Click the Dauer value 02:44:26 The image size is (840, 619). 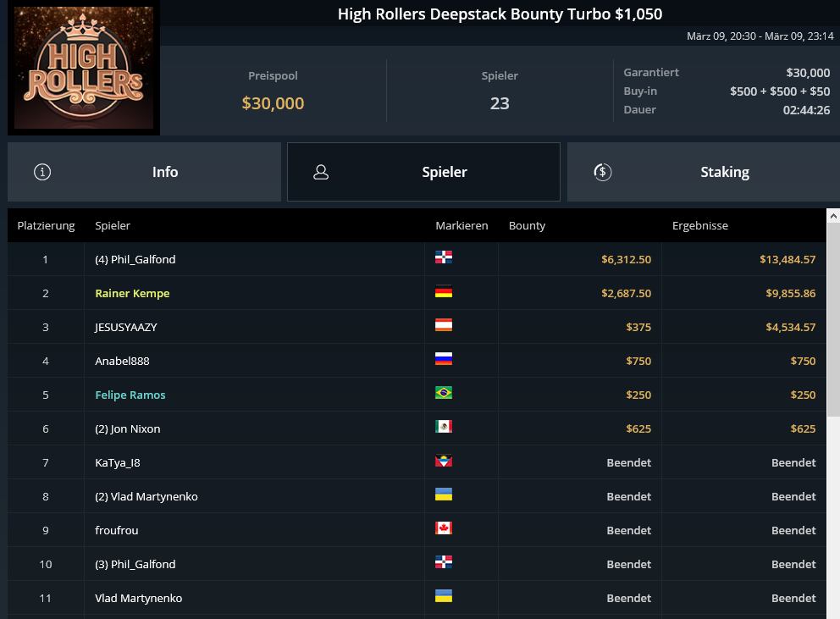pyautogui.click(x=806, y=110)
